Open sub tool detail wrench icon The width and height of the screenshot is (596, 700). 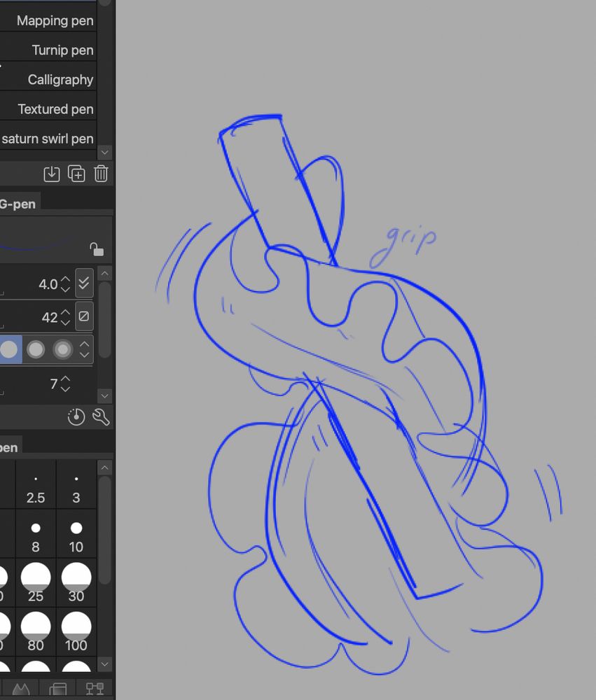[x=101, y=417]
